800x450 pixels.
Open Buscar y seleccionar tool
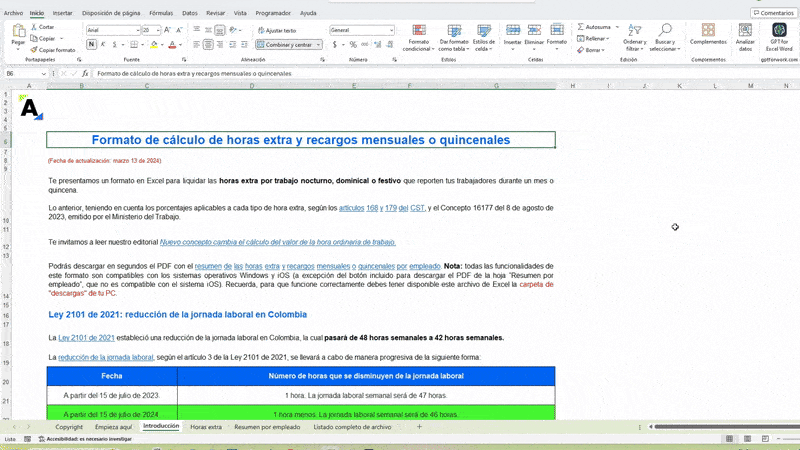pyautogui.click(x=664, y=39)
